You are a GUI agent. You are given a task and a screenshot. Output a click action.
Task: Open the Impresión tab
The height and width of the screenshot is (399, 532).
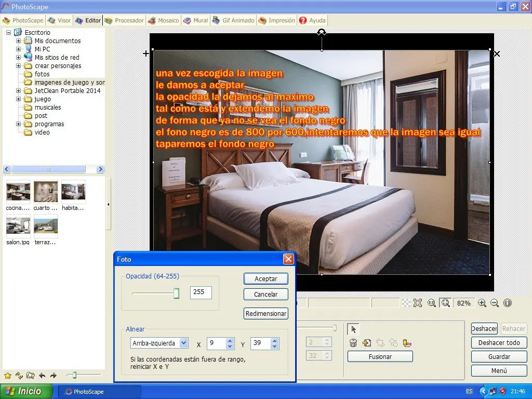[276, 20]
